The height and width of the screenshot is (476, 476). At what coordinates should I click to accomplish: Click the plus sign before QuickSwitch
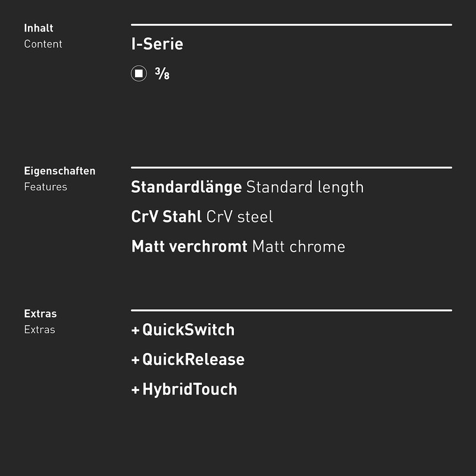pos(135,330)
